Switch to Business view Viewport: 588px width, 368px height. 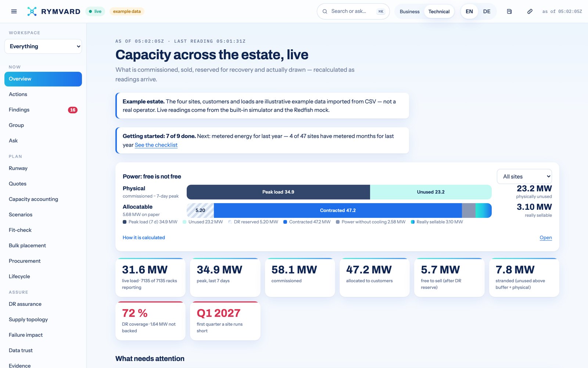point(409,11)
